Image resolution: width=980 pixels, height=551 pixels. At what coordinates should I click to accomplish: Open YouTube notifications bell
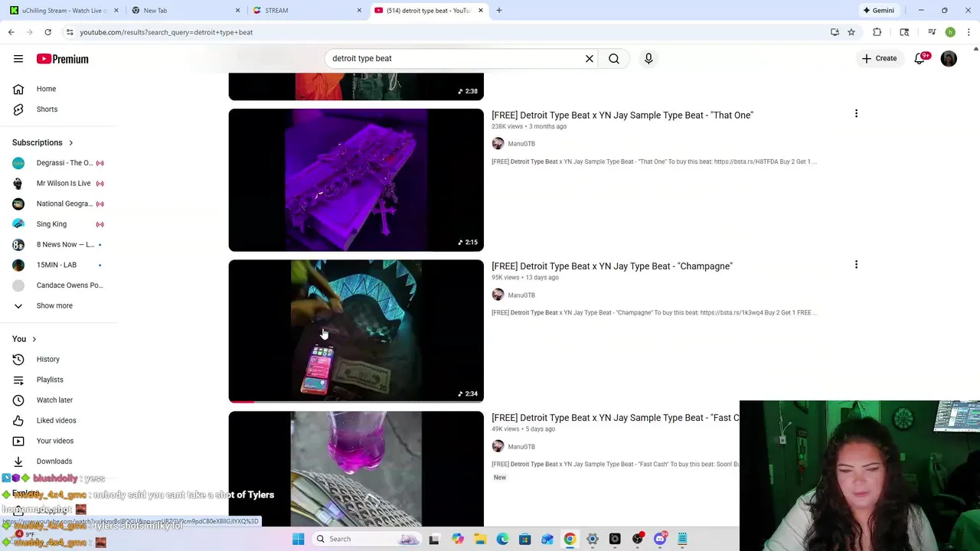[x=920, y=59]
